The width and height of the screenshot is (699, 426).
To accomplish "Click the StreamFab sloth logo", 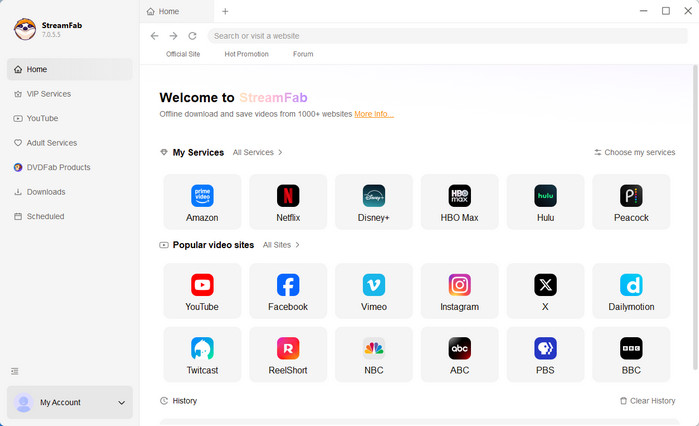I will [25, 29].
